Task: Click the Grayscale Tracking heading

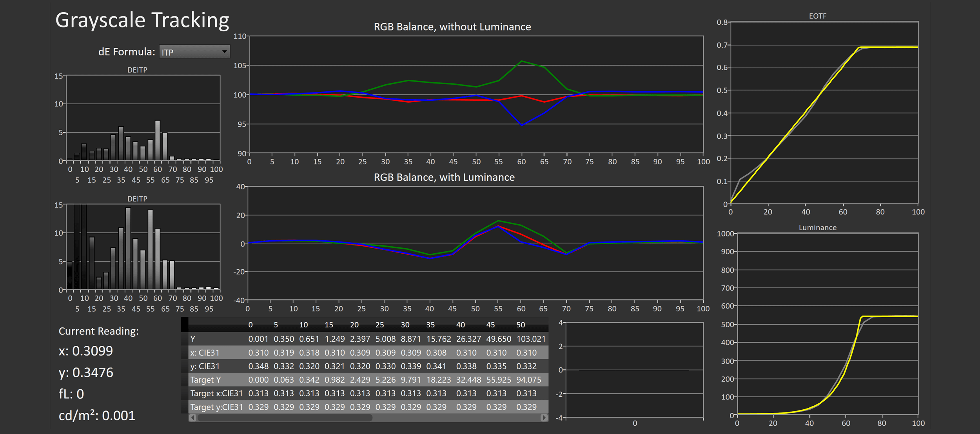Action: [x=142, y=20]
